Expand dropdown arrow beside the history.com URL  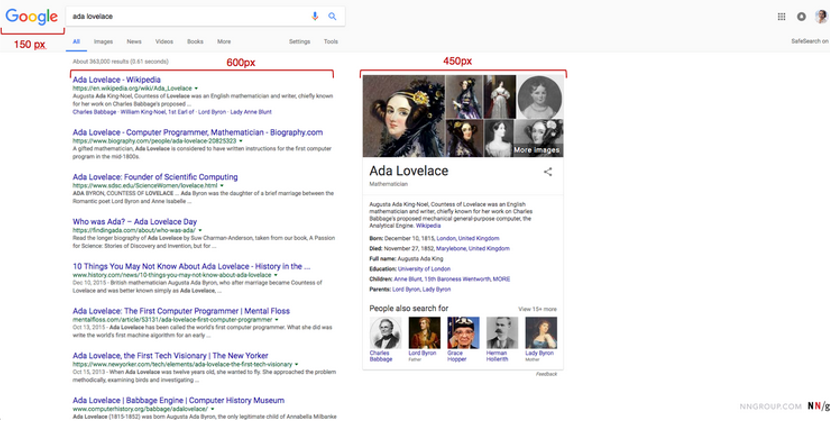point(276,275)
